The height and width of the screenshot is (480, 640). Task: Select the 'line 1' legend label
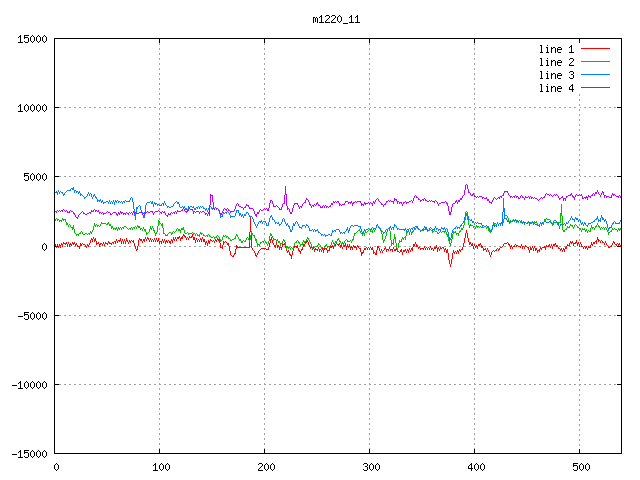(556, 49)
